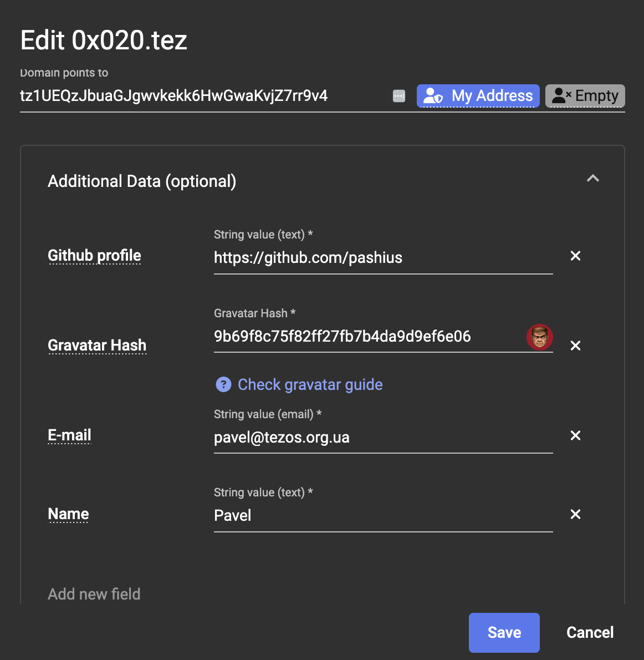The height and width of the screenshot is (660, 644).
Task: Click the My Address button
Action: [x=478, y=96]
